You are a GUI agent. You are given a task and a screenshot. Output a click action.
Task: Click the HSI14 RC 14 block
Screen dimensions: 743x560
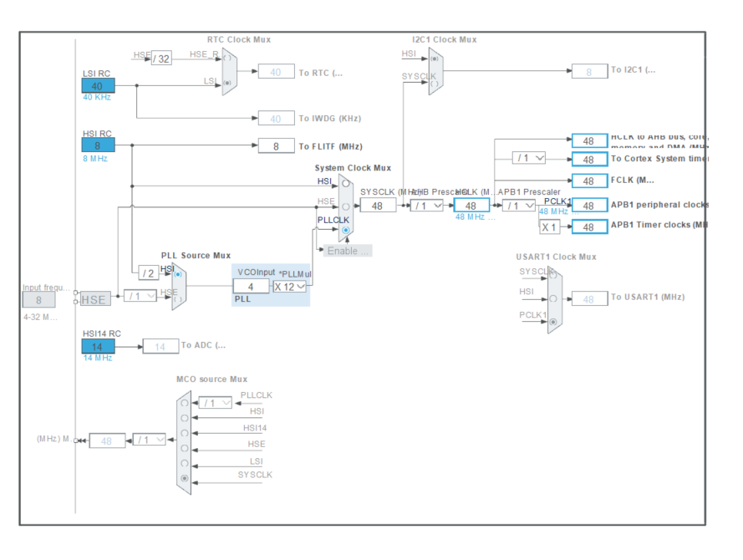pos(98,346)
